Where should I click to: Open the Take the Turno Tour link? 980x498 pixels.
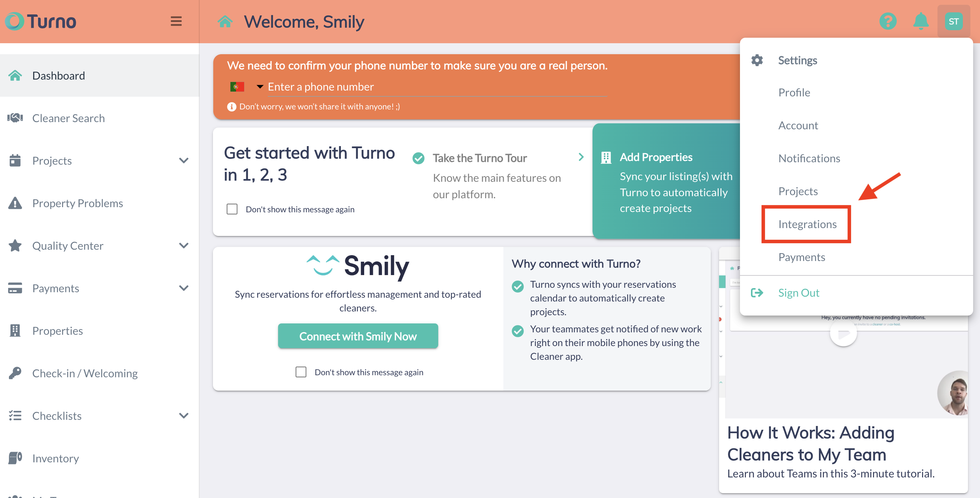[x=480, y=158]
